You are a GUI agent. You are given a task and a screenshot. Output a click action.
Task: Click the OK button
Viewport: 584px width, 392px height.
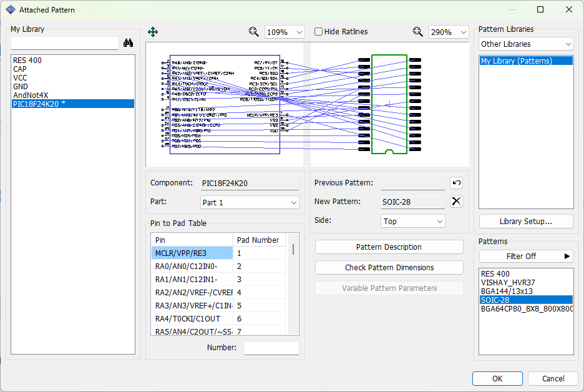point(497,379)
